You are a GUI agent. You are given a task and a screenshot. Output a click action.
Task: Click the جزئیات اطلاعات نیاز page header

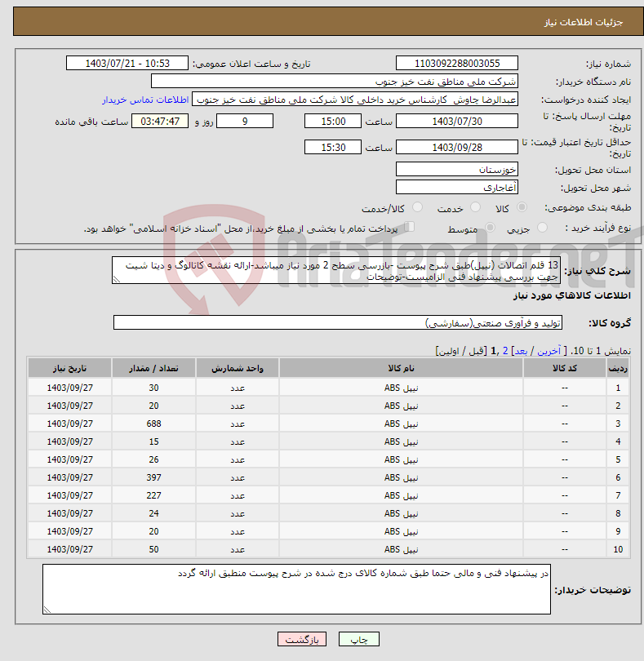(x=584, y=22)
